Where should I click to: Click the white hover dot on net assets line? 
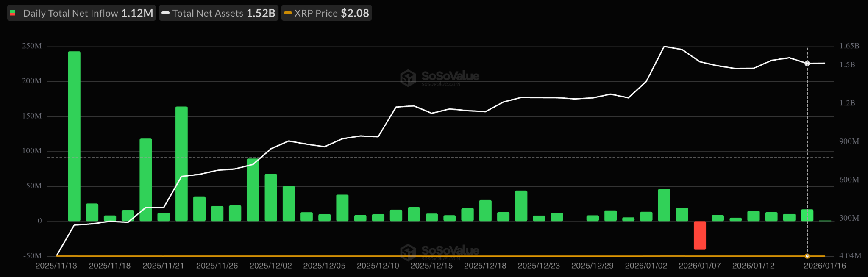(x=807, y=64)
